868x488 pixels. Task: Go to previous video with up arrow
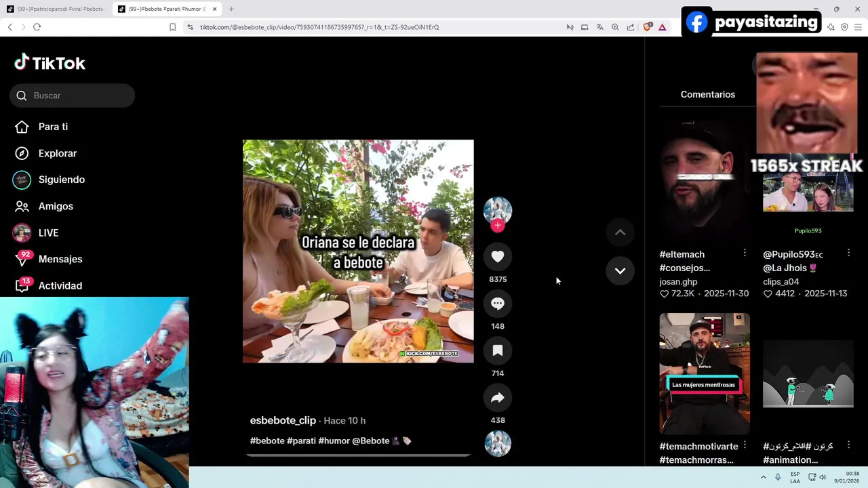pos(620,232)
